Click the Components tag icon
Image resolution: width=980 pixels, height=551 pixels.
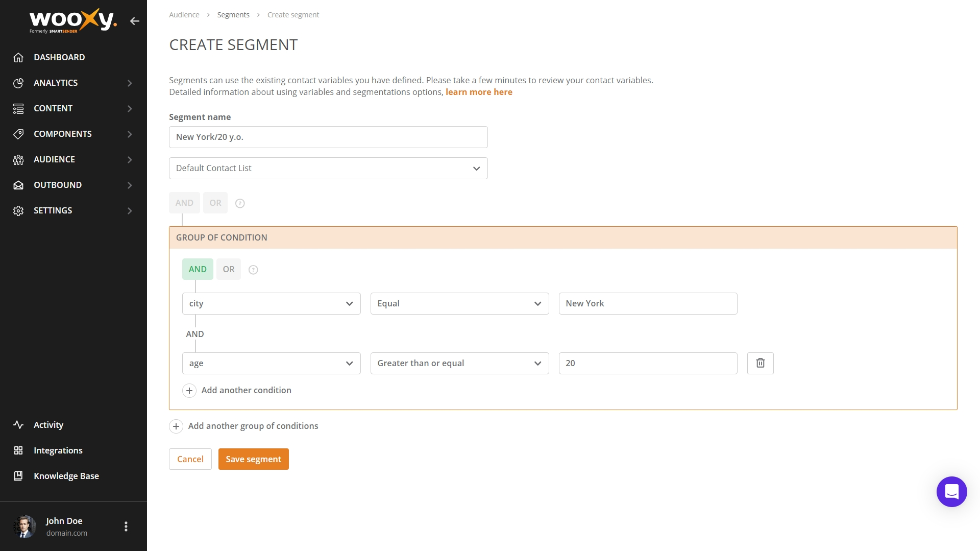[19, 134]
